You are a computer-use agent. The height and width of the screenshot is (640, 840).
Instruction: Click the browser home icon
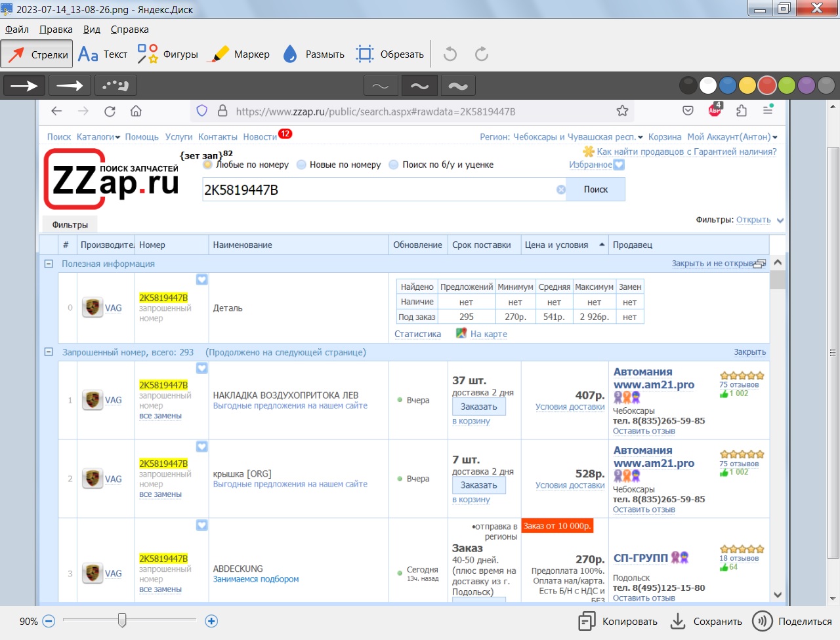click(x=136, y=111)
